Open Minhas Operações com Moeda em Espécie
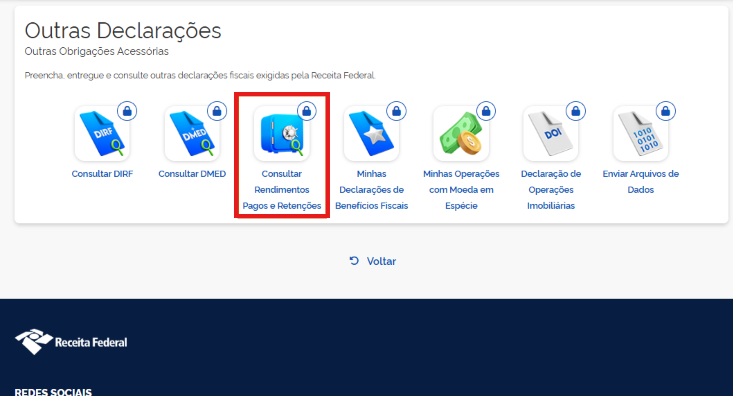The width and height of the screenshot is (733, 396). pos(461,190)
